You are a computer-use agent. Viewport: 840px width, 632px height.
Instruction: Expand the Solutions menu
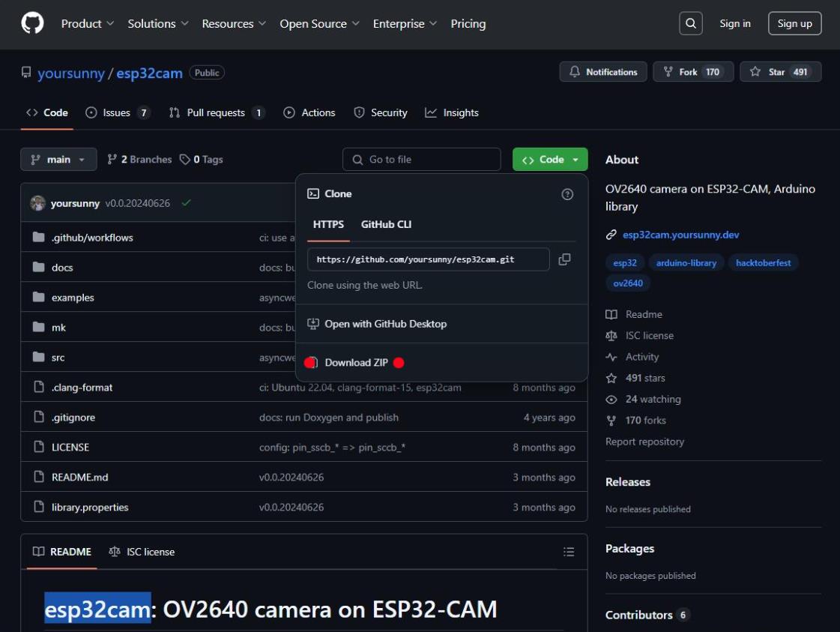click(158, 23)
